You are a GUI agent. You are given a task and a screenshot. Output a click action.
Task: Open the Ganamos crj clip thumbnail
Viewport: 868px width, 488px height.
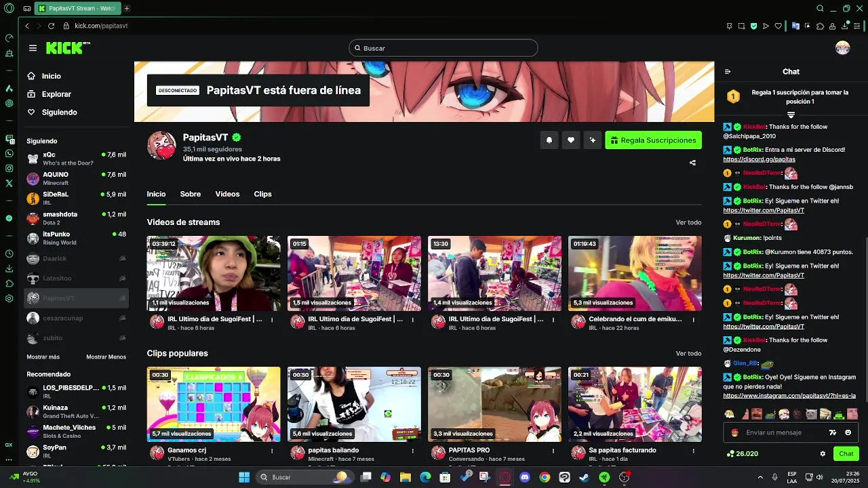tap(214, 404)
